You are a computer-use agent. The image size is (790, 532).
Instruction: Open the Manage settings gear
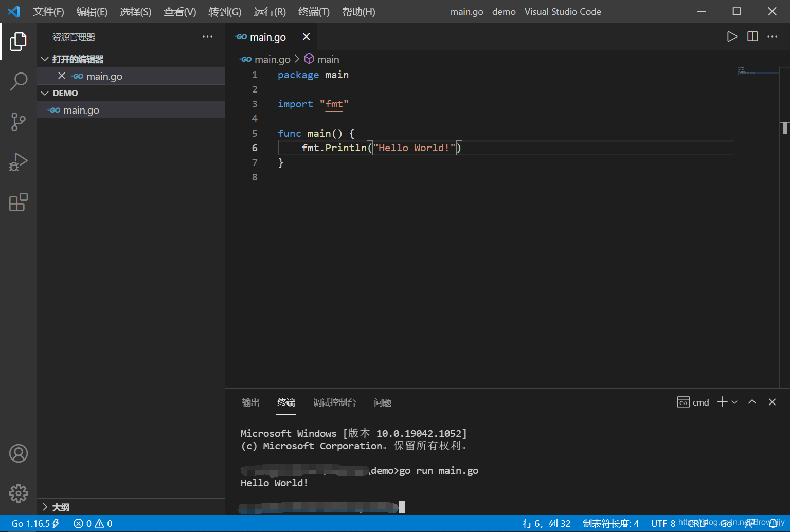pos(19,493)
